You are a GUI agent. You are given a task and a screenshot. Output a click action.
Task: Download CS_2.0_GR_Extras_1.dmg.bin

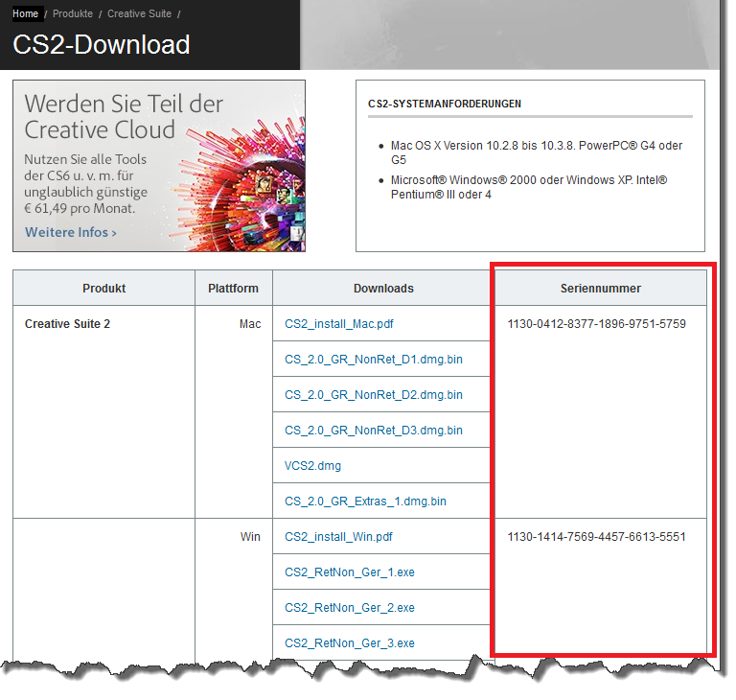pyautogui.click(x=365, y=502)
